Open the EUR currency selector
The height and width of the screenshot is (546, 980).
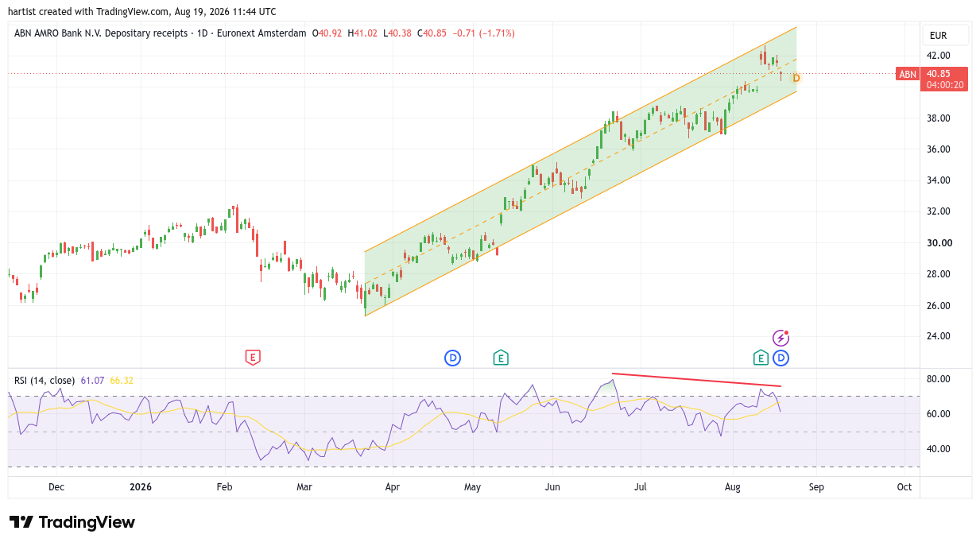(x=946, y=35)
